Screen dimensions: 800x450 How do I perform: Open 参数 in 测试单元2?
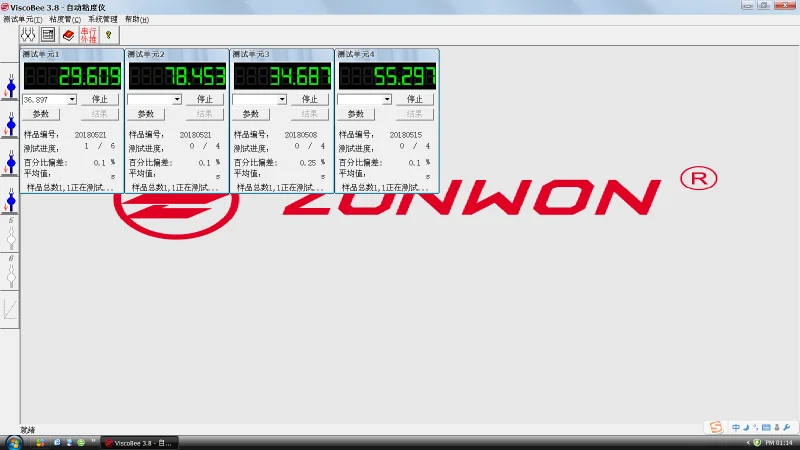(x=146, y=114)
